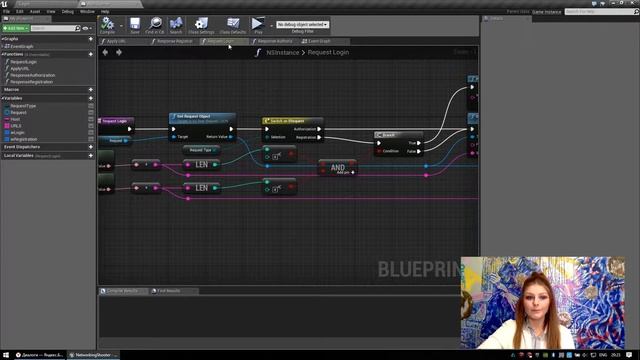The image size is (640, 360).
Task: Toggle visibility eye for Host variable
Action: pos(91,119)
